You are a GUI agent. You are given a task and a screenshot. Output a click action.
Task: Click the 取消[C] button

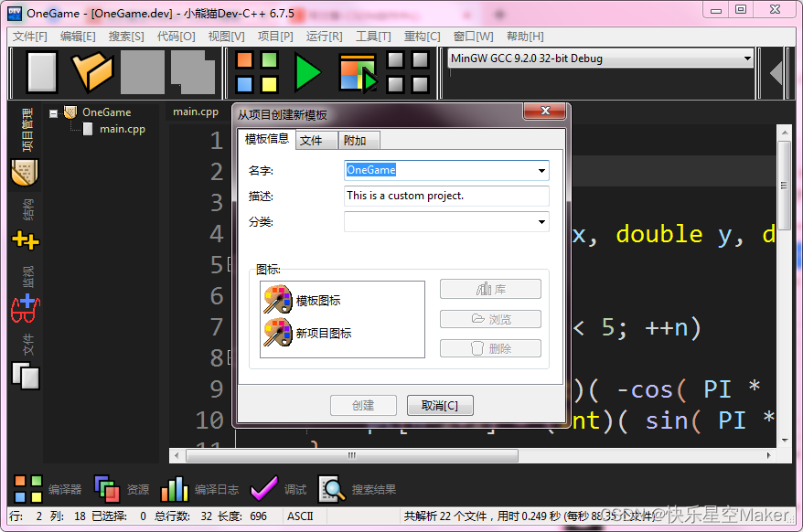click(440, 406)
